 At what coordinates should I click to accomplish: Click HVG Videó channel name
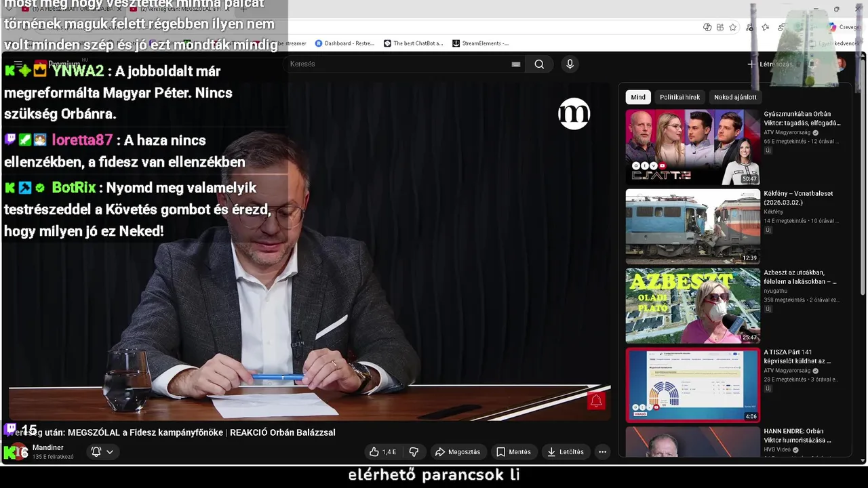tap(777, 449)
